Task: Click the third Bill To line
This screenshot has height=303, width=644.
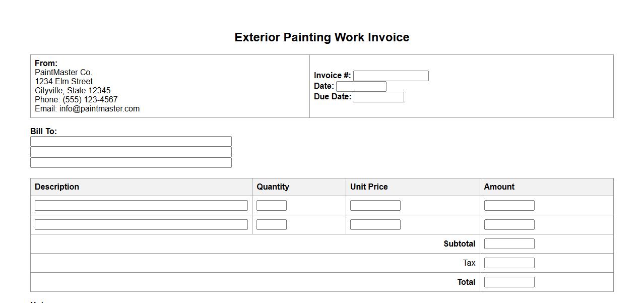Action: point(131,163)
